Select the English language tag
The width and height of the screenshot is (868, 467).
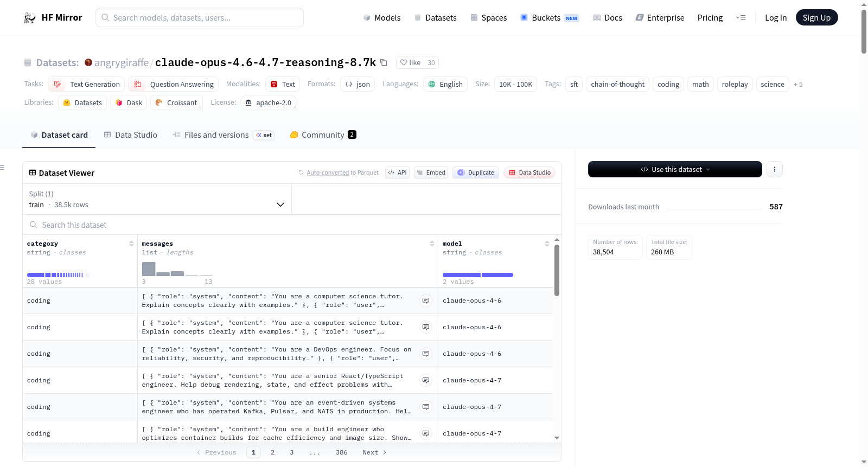[445, 84]
